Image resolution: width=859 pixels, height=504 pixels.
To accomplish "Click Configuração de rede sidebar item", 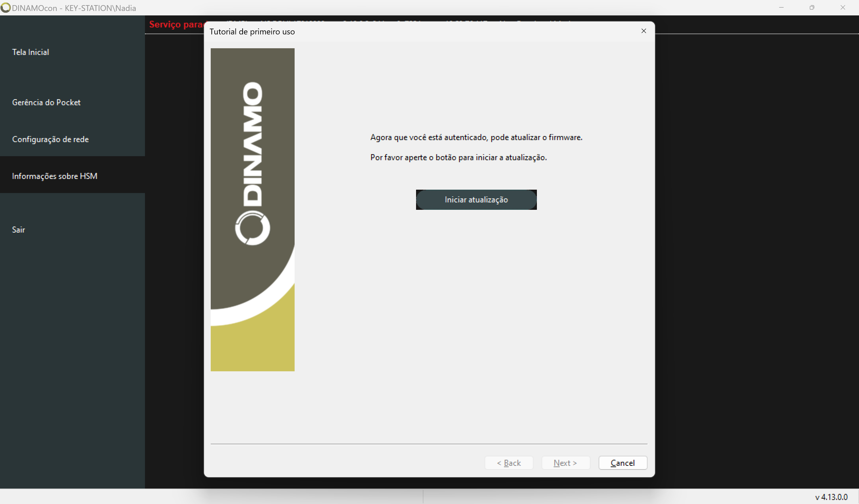I will (x=51, y=139).
